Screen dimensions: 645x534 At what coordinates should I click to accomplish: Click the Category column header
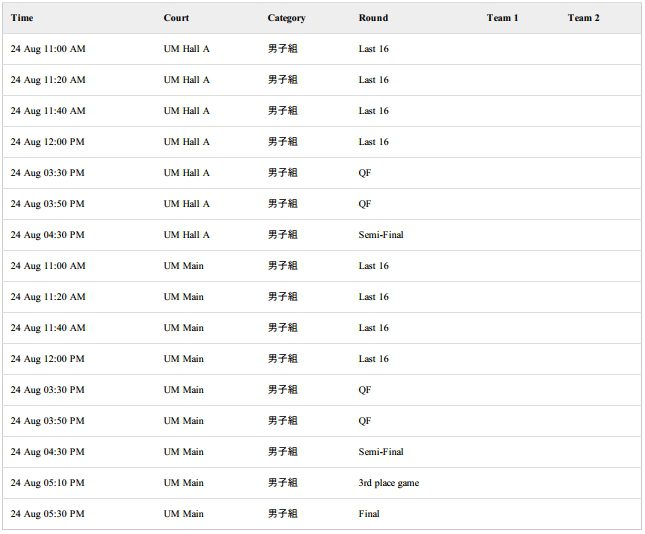[286, 18]
